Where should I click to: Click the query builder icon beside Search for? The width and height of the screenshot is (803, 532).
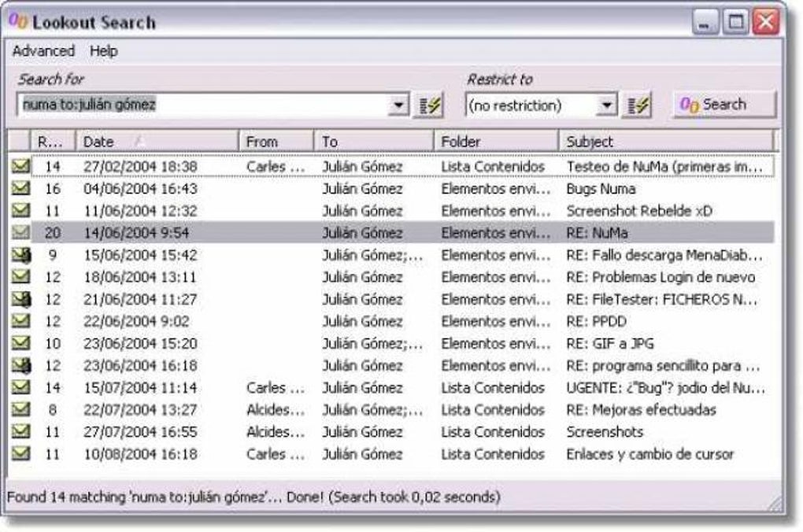428,105
